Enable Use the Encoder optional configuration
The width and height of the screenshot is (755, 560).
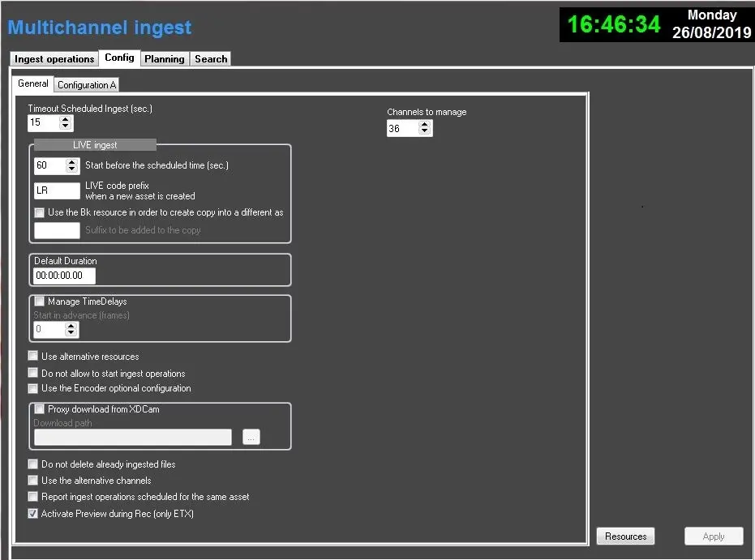33,389
